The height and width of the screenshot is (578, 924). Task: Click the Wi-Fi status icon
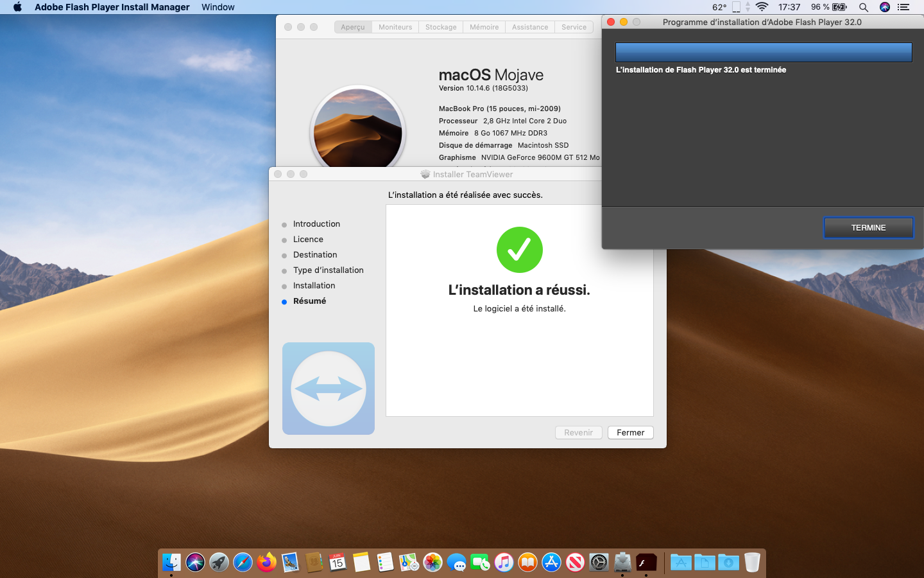pyautogui.click(x=762, y=7)
